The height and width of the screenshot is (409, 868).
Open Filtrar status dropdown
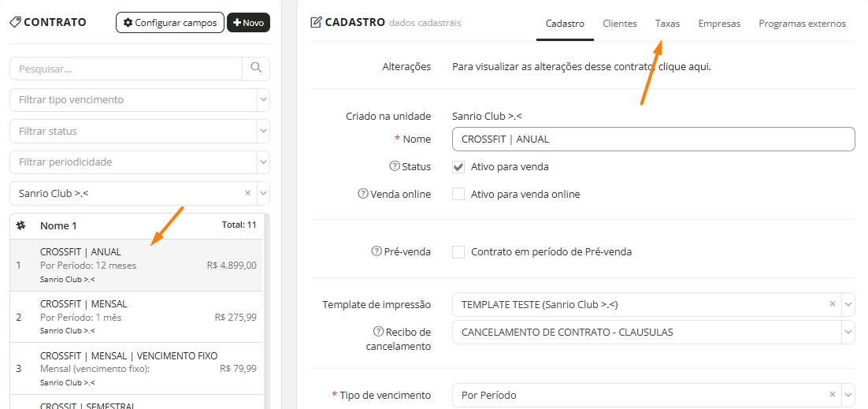click(x=139, y=132)
